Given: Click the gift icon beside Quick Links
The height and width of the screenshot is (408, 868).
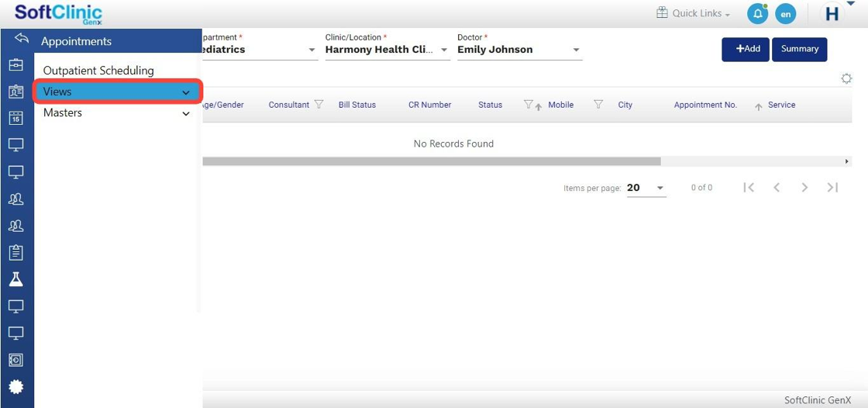Looking at the screenshot, I should click(662, 12).
